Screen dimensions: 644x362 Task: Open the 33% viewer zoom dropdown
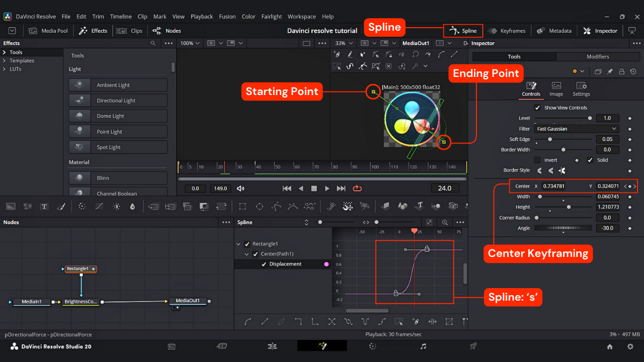(x=345, y=43)
